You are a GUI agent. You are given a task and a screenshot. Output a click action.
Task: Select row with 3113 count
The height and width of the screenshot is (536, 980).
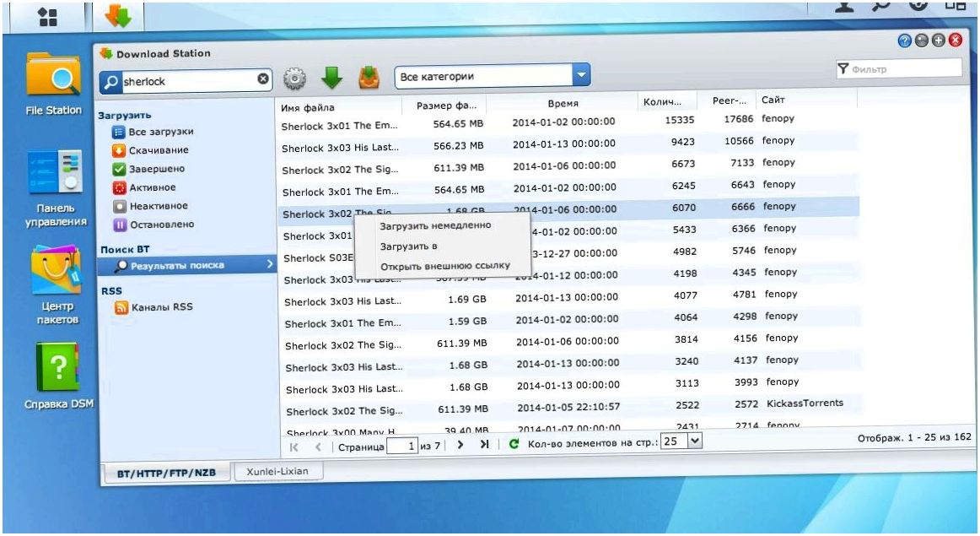coord(572,386)
